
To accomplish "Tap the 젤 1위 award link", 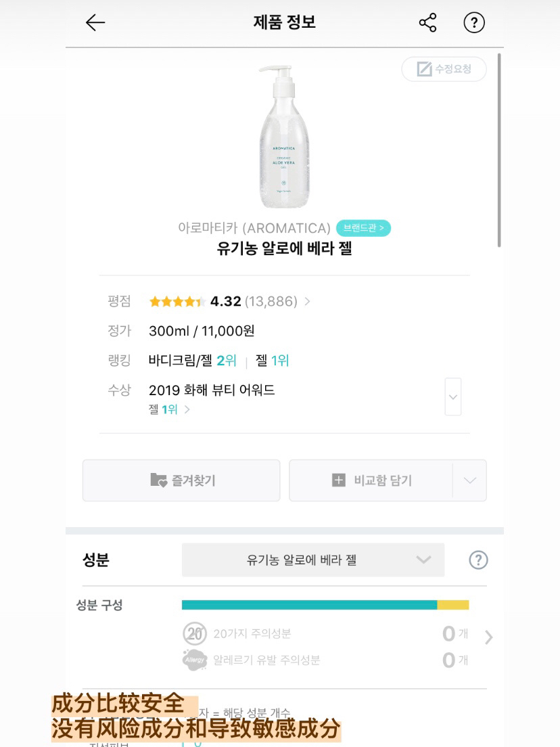I will 169,409.
